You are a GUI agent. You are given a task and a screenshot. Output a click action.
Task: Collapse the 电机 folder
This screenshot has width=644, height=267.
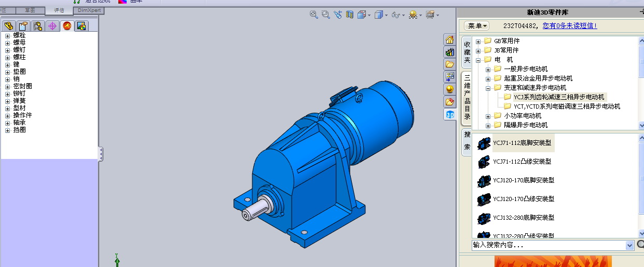tap(478, 60)
